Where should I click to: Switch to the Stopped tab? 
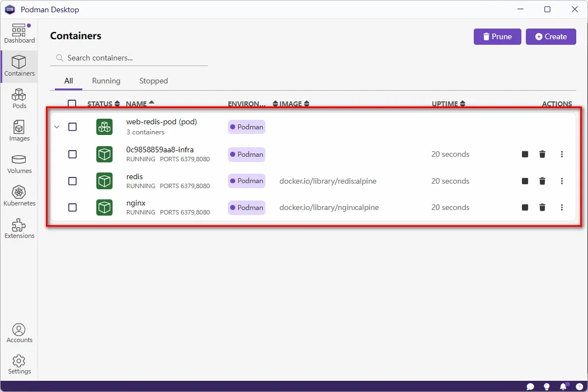point(153,81)
